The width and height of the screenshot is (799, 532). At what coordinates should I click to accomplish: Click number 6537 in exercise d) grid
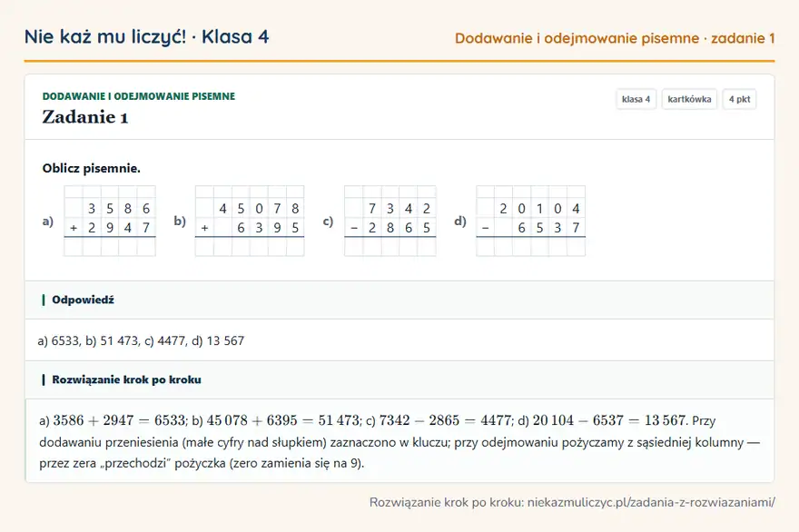[548, 228]
